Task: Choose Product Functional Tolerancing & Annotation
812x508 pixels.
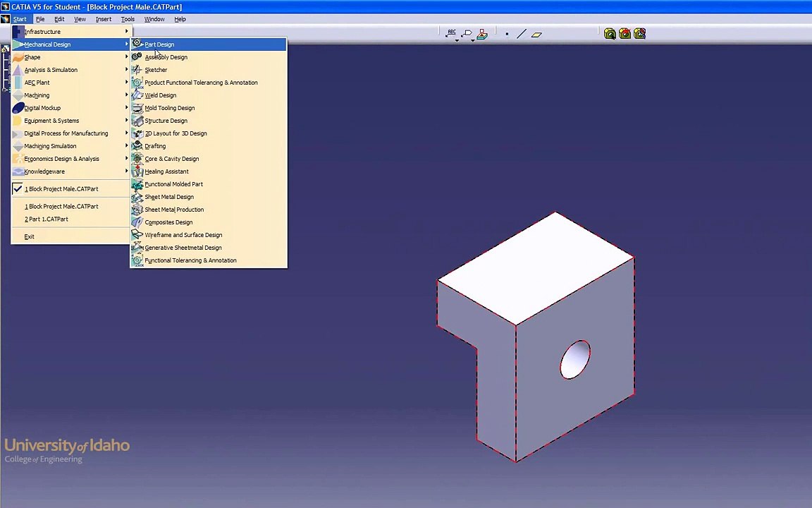Action: [208, 83]
